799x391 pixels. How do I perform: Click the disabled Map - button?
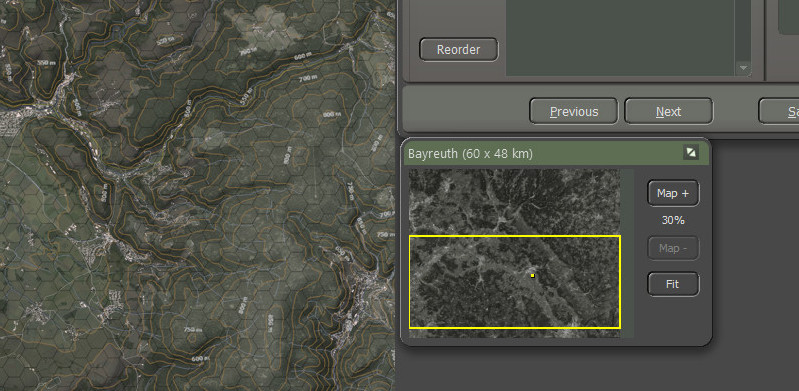tap(673, 248)
